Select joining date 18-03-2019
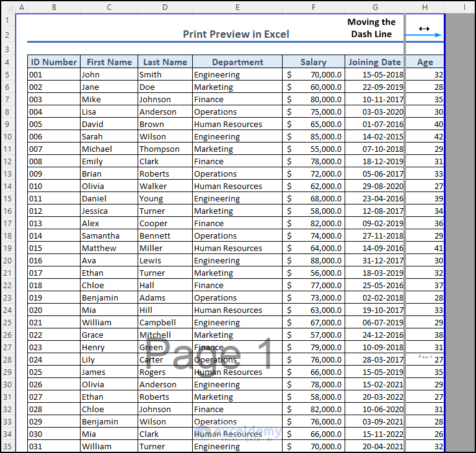 [x=374, y=273]
